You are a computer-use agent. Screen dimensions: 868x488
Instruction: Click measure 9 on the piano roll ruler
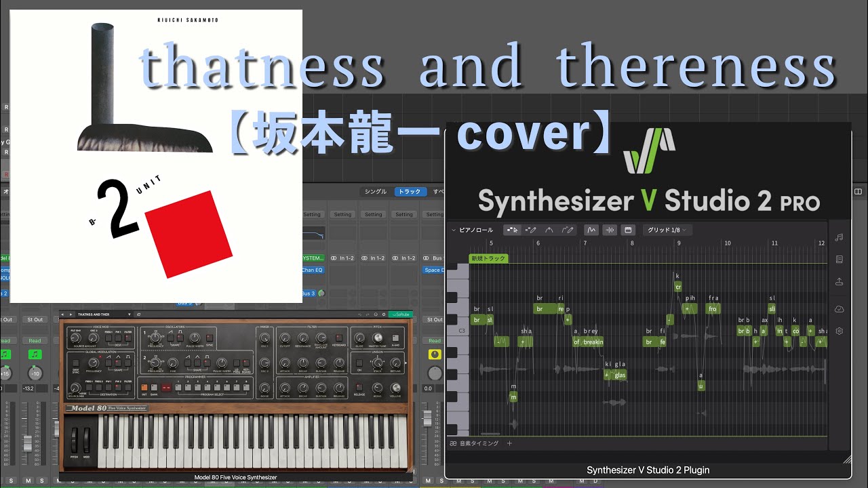tap(679, 243)
